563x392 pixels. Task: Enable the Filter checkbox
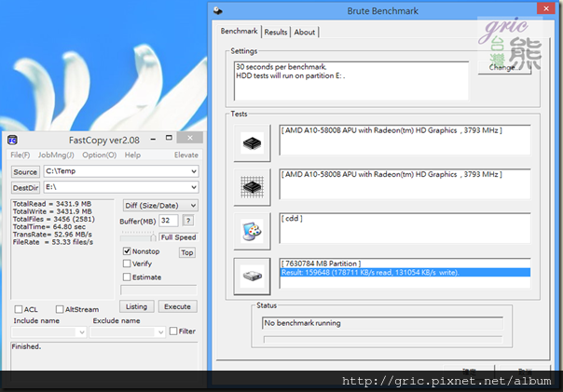click(173, 331)
